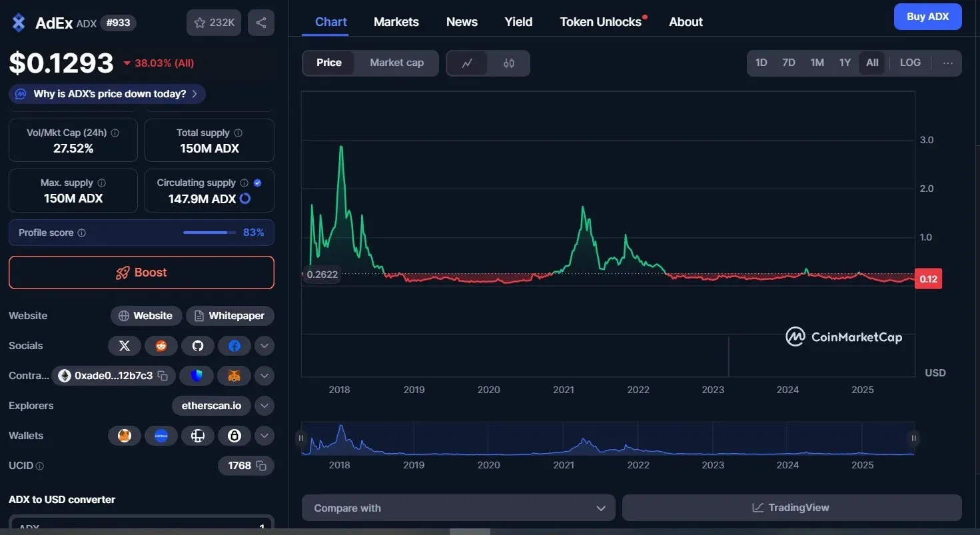
Task: Switch to candlestick chart icon
Action: click(509, 63)
